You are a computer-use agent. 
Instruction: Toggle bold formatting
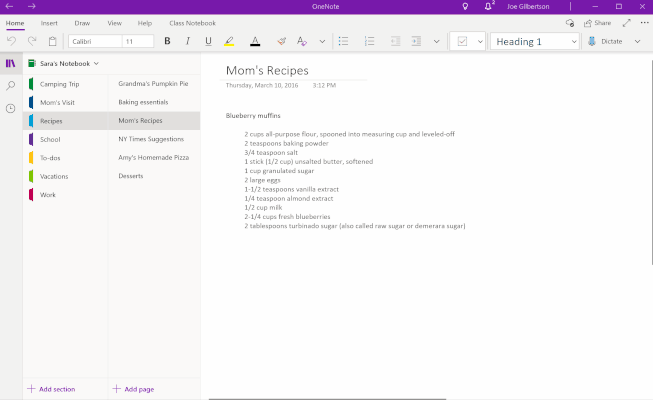click(x=167, y=41)
